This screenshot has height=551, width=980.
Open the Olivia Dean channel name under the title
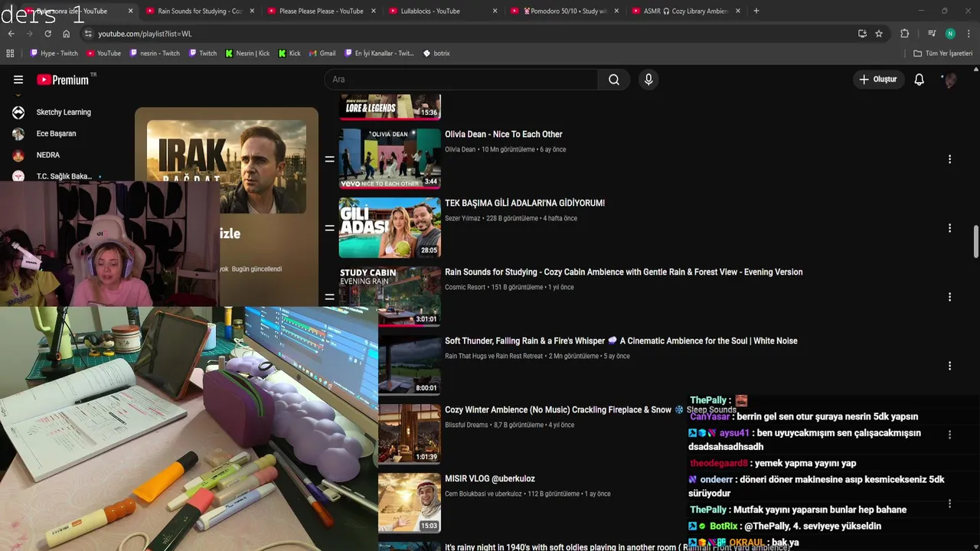[x=460, y=149]
